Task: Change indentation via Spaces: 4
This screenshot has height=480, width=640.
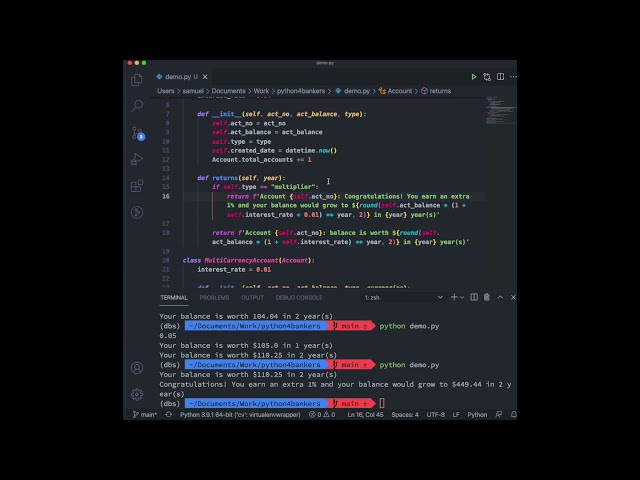Action: pos(405,415)
